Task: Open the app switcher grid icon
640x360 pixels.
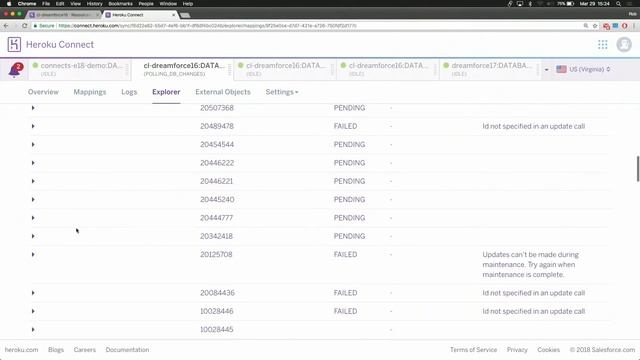Action: click(x=602, y=44)
